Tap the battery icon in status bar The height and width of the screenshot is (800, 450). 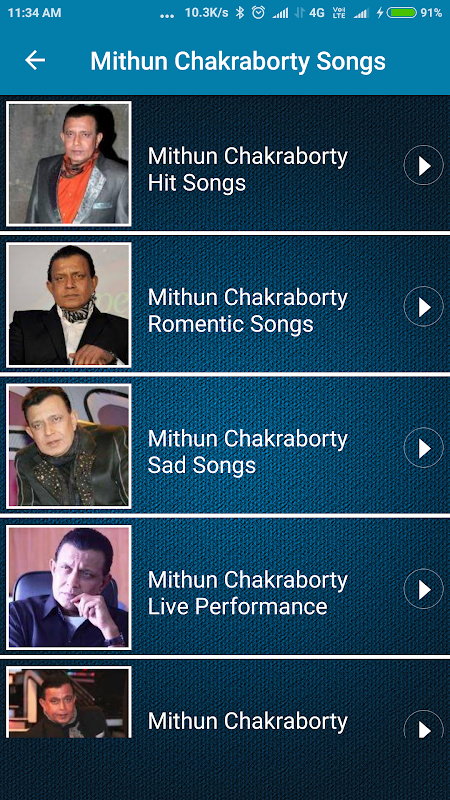(x=402, y=13)
